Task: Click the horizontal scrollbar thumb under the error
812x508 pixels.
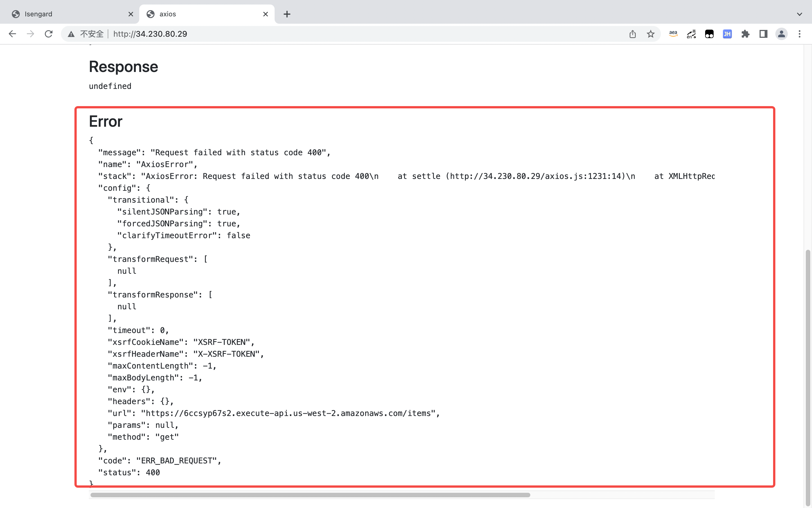Action: (x=310, y=495)
